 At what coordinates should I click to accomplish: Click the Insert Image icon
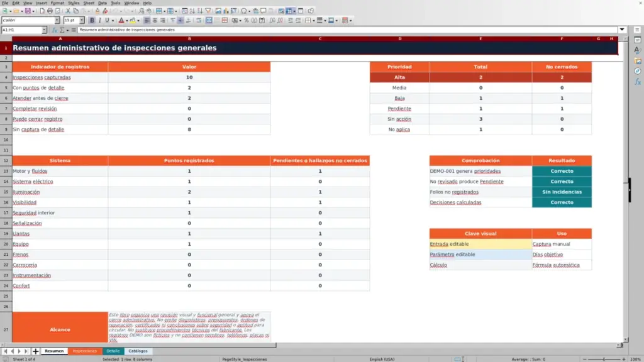(x=218, y=11)
